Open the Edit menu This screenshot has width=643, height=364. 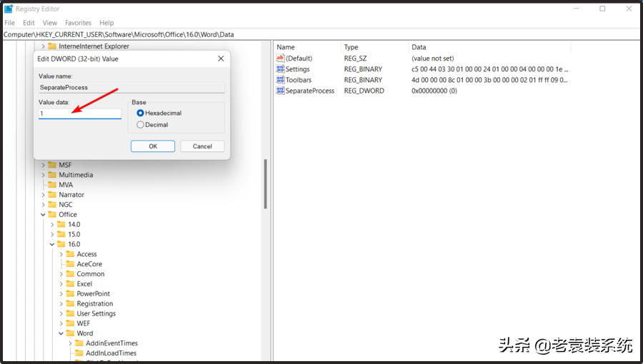pyautogui.click(x=29, y=23)
